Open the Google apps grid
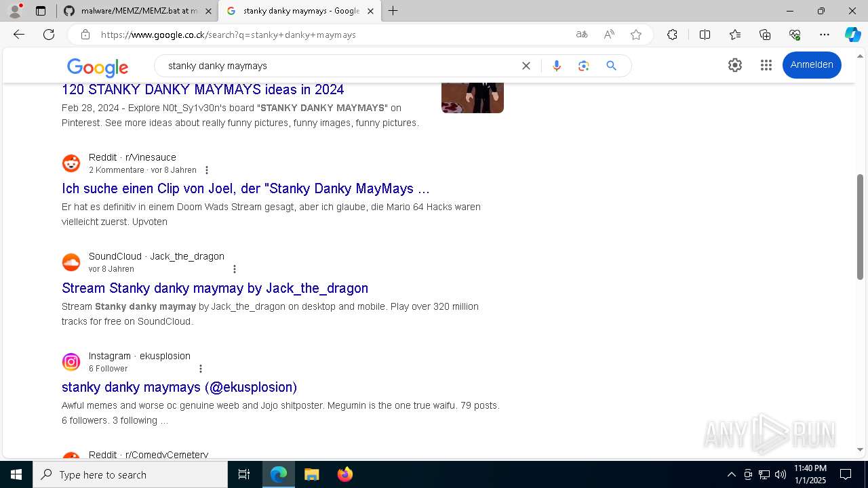The image size is (868, 488). 766,65
